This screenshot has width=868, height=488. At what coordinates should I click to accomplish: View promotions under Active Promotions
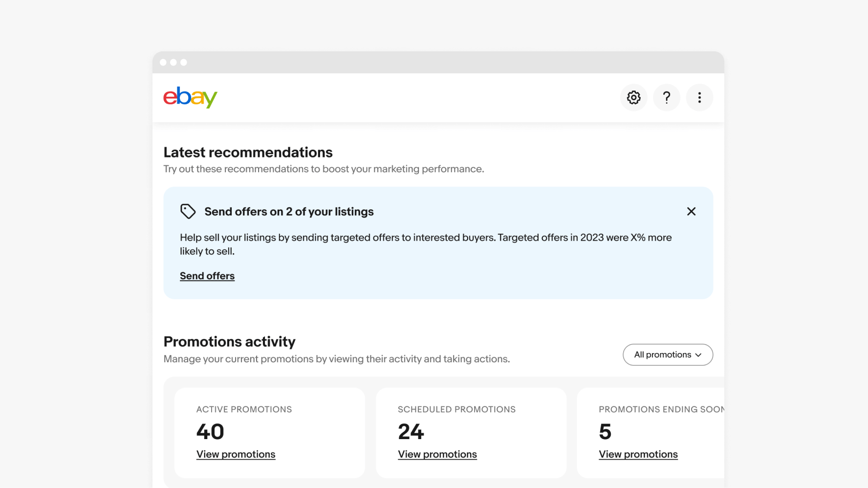(x=236, y=454)
